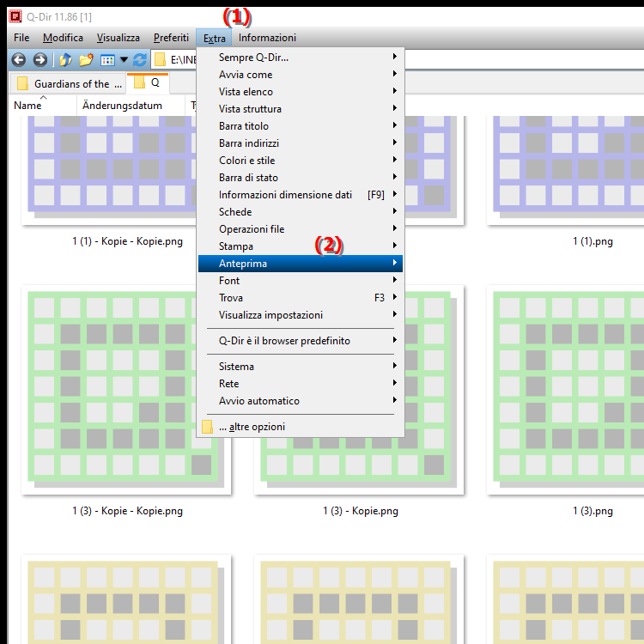Expand the Avvia come submenu
644x644 pixels.
tap(301, 75)
